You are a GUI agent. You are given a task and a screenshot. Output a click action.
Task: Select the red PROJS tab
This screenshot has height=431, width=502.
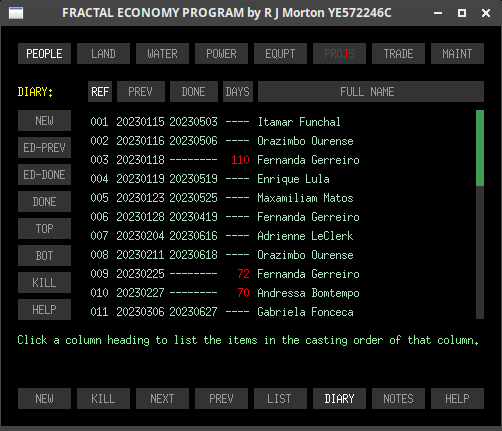coord(339,53)
